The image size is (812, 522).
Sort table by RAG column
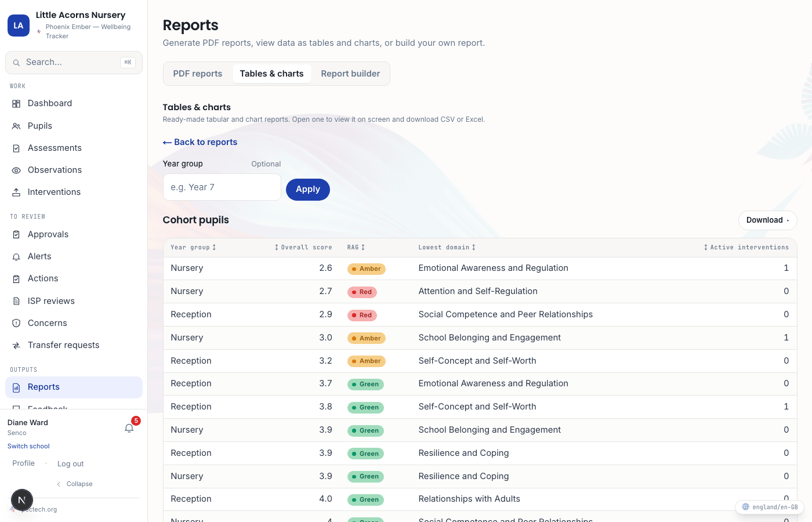tap(356, 248)
